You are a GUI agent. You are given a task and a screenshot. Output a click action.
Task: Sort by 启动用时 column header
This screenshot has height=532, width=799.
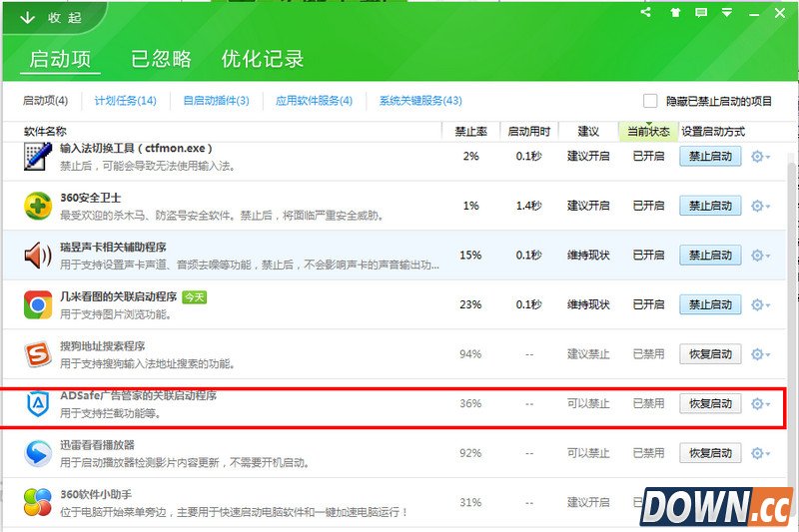[x=529, y=132]
